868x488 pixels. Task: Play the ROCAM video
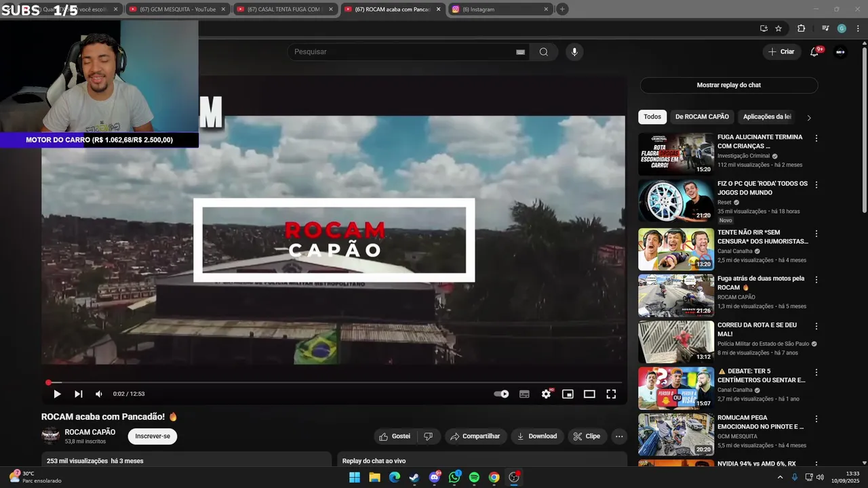tap(57, 394)
